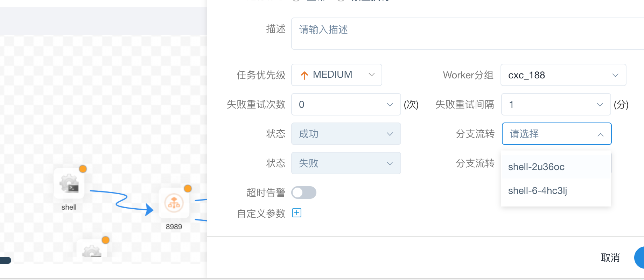This screenshot has height=280, width=644.
Task: Choose shell-2u36oc from branch flow list
Action: pos(556,167)
